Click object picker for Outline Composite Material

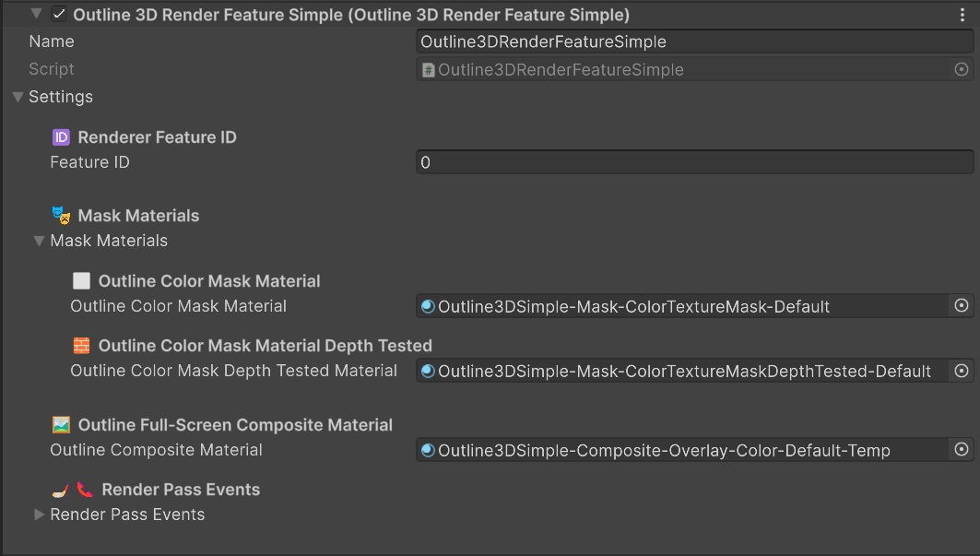[x=962, y=450]
